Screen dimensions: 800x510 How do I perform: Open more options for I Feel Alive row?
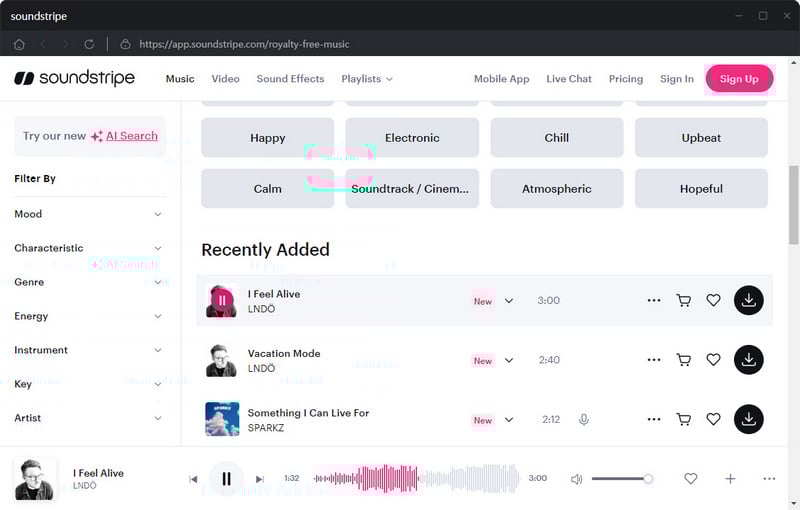coord(654,300)
